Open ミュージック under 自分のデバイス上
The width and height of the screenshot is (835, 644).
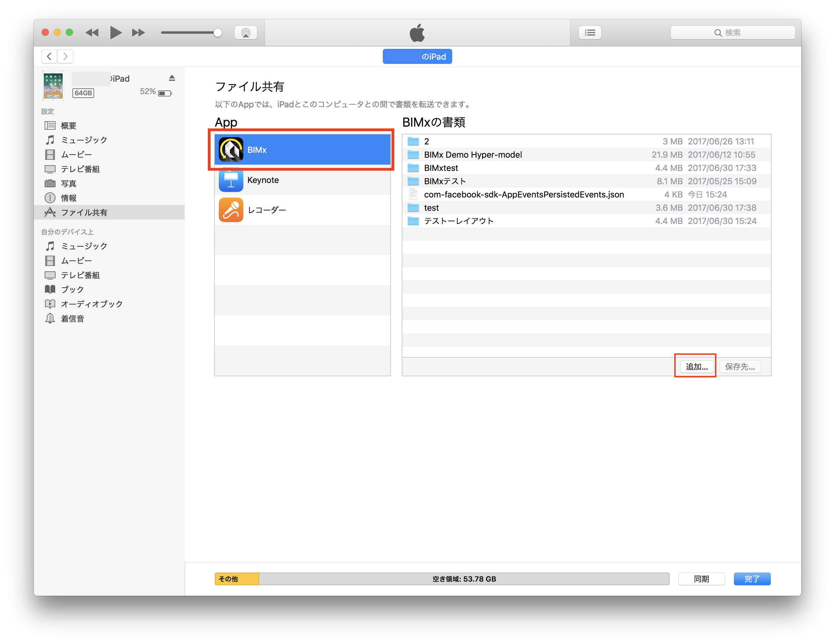(x=109, y=246)
